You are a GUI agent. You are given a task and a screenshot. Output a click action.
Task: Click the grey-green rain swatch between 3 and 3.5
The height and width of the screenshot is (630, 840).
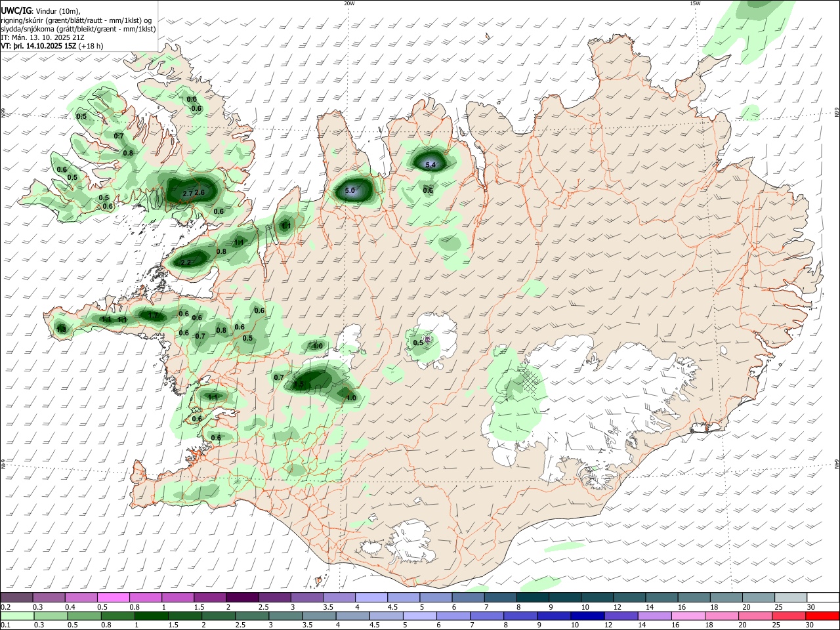click(286, 616)
